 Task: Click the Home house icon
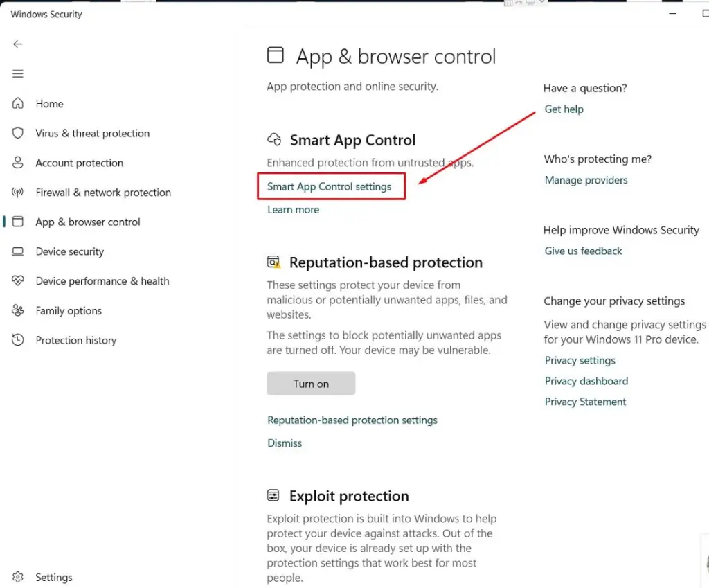[18, 103]
